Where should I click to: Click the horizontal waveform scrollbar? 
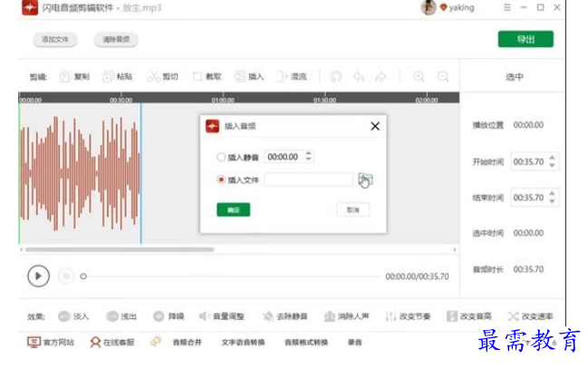pos(120,249)
